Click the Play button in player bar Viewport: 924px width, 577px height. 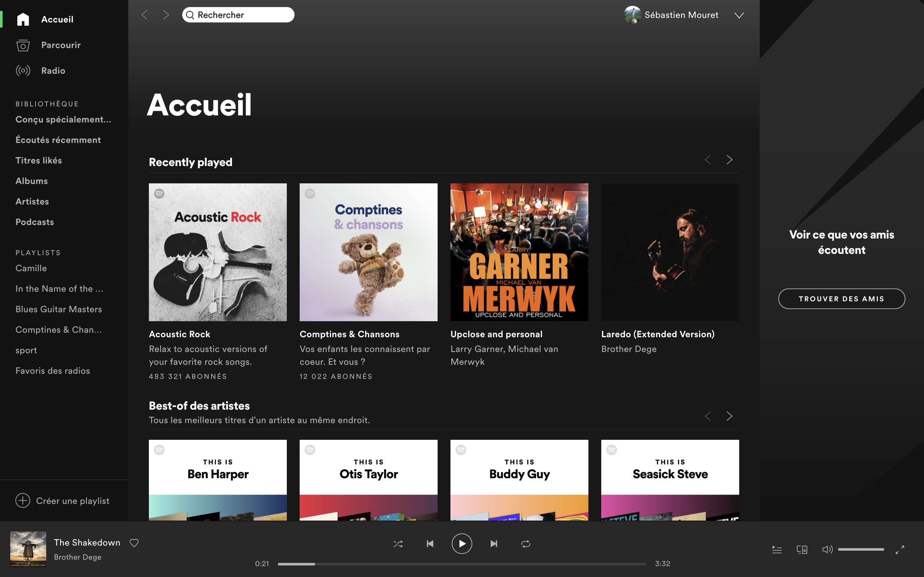[x=462, y=543]
